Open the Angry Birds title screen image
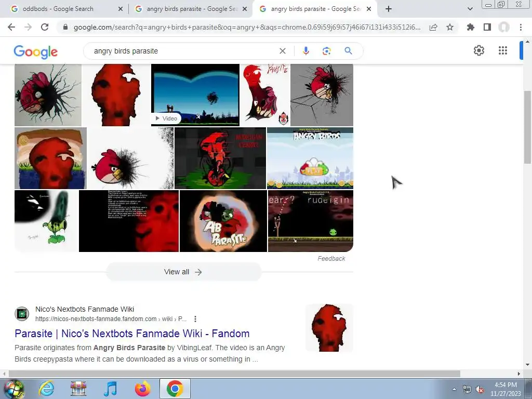This screenshot has width=532, height=399. [310, 158]
